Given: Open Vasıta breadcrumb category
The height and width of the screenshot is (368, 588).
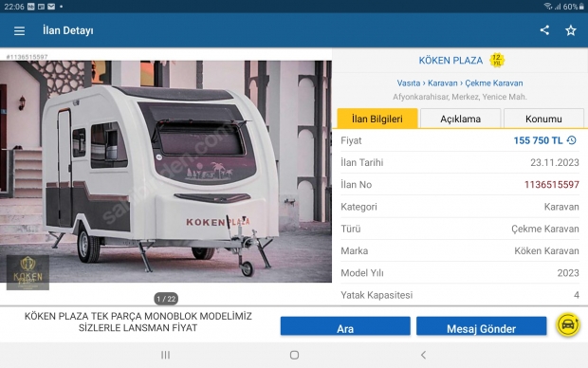Looking at the screenshot, I should coord(409,83).
